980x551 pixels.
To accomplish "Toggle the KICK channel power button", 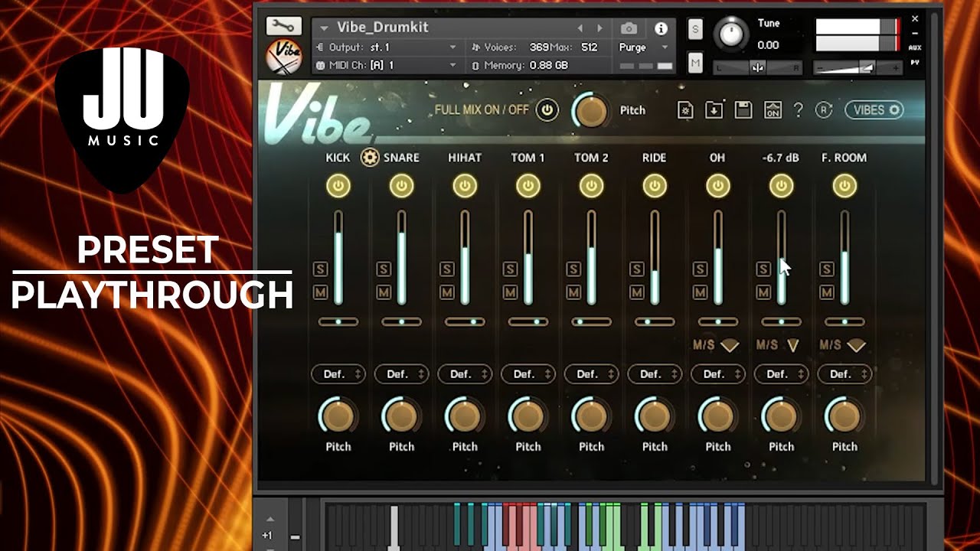I will pos(338,186).
